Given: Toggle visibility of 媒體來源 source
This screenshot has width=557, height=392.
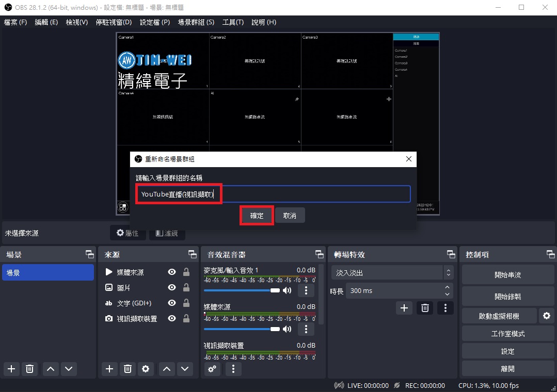Looking at the screenshot, I should coord(172,272).
